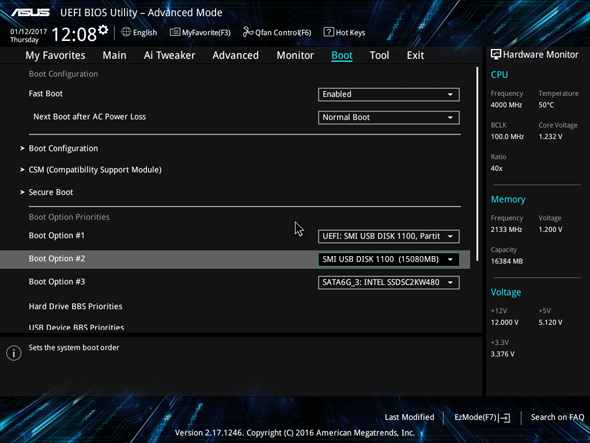Click the Version 2.17.1246 copyright text

pyautogui.click(x=295, y=433)
